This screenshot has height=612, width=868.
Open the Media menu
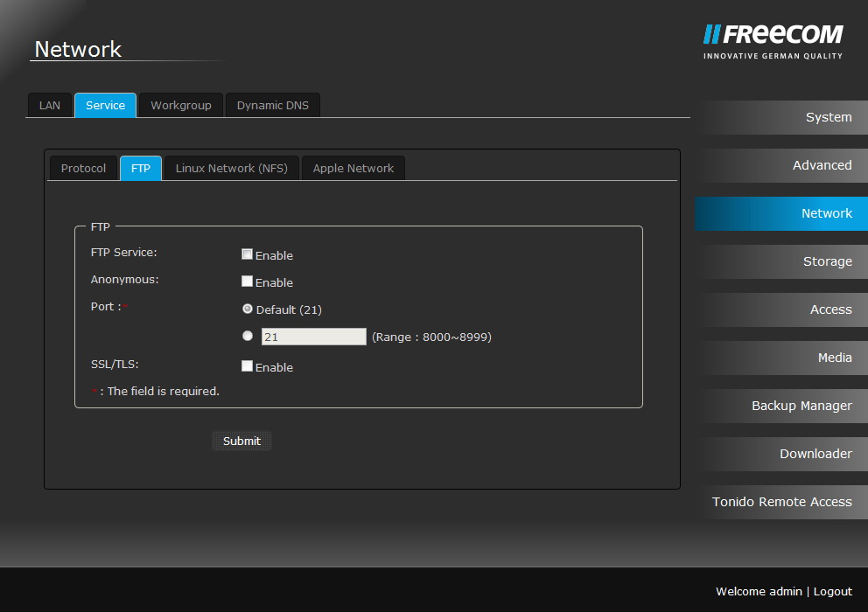click(781, 358)
